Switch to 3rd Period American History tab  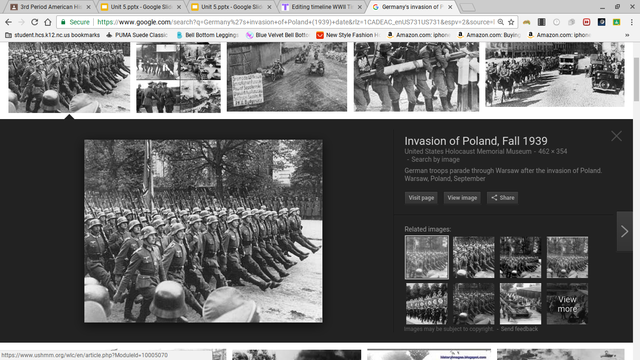(50, 7)
